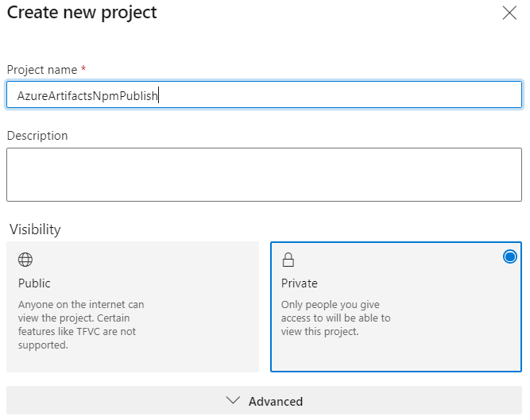Click the Private title text

tap(299, 283)
